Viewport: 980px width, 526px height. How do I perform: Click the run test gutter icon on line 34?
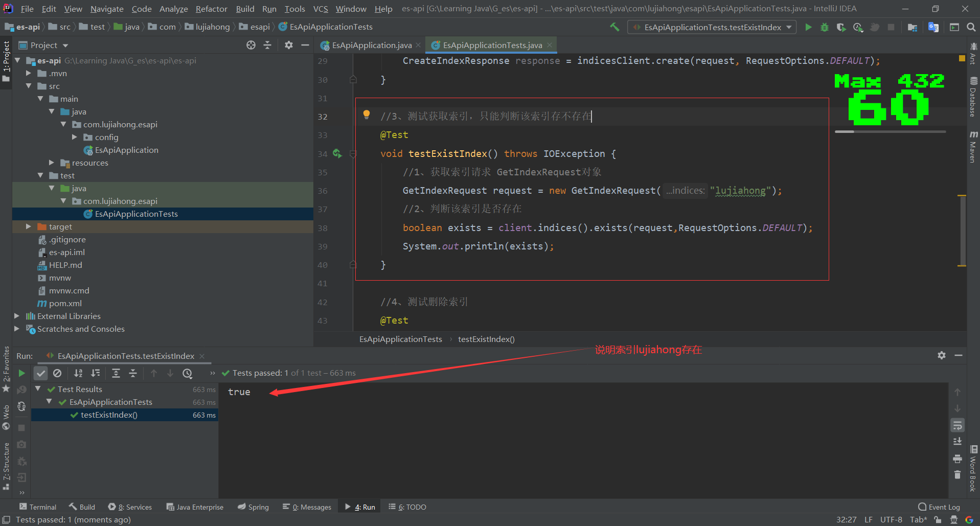(x=337, y=153)
